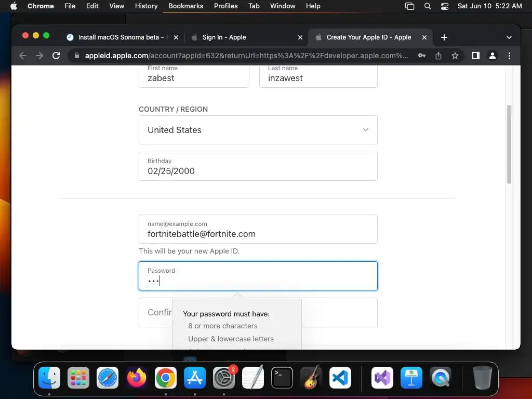Viewport: 532px width, 399px height.
Task: Toggle Chrome side panel
Action: point(476,56)
